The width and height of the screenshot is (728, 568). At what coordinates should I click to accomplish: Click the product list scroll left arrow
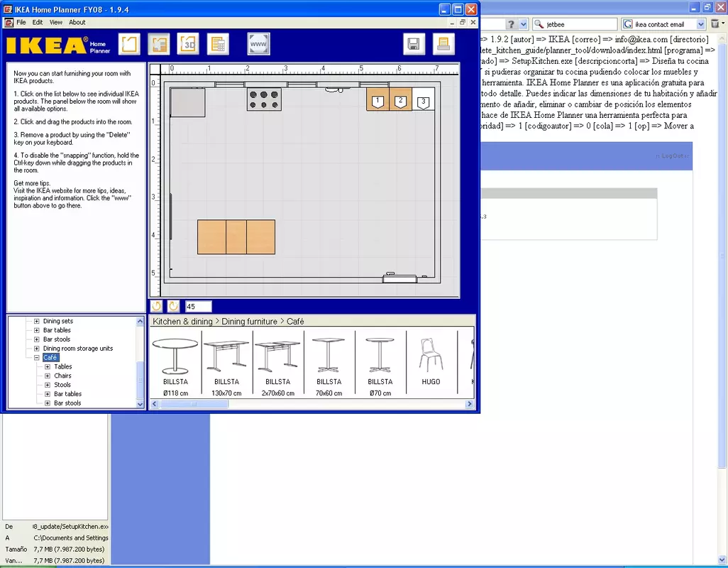pyautogui.click(x=155, y=404)
